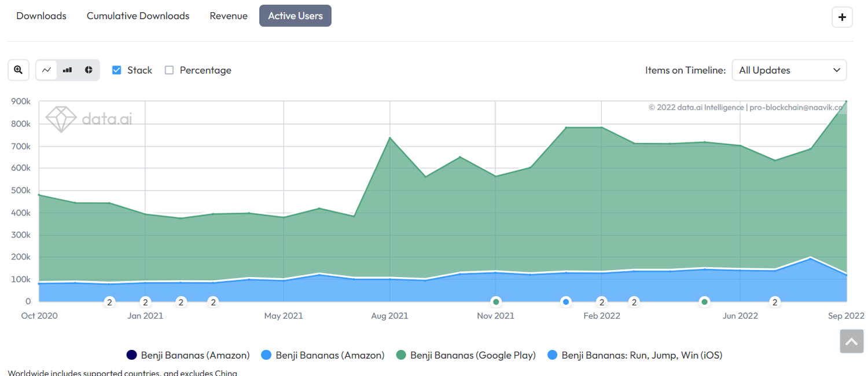Viewport: 868px width, 376px height.
Task: Toggle Benji Bananas (Google Play) legend item
Action: (x=466, y=355)
